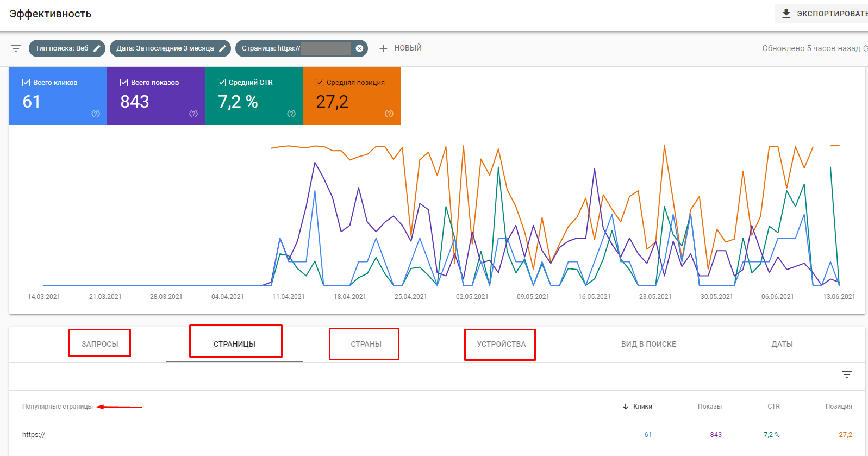Toggle the Всего показов checkbox
This screenshot has height=456, width=868.
coord(124,83)
